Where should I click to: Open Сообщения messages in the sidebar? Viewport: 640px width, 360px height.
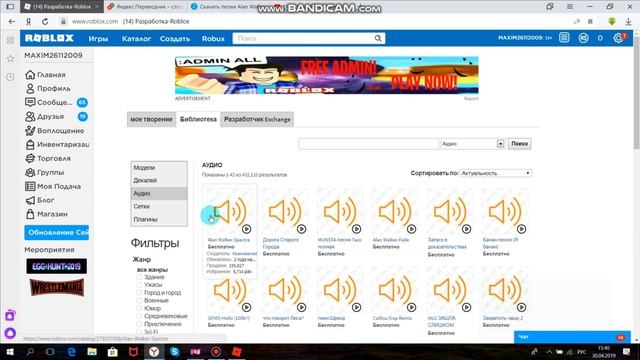56,102
